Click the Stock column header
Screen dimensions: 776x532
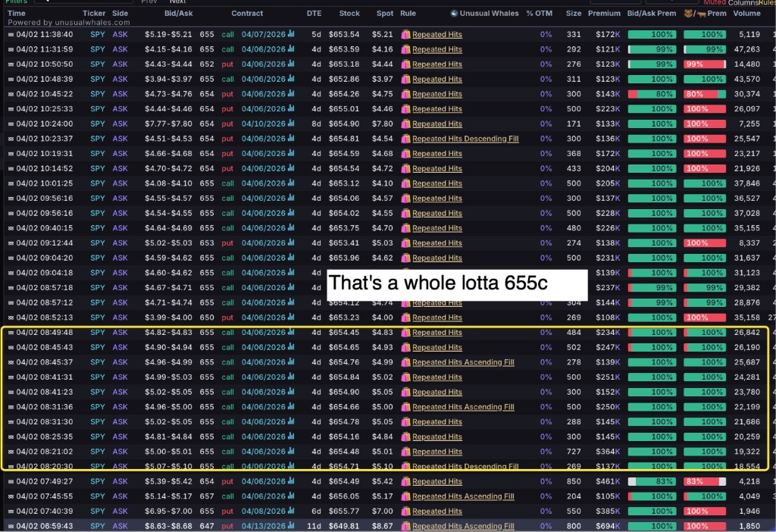[349, 14]
